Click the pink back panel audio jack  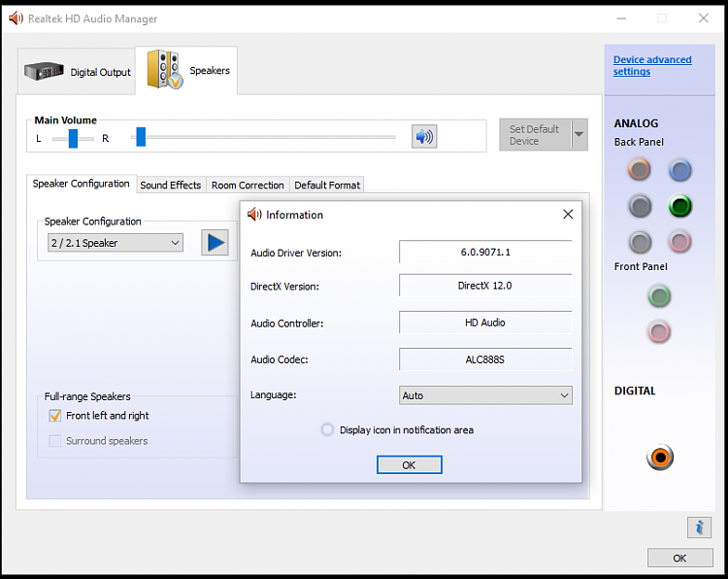click(x=680, y=242)
